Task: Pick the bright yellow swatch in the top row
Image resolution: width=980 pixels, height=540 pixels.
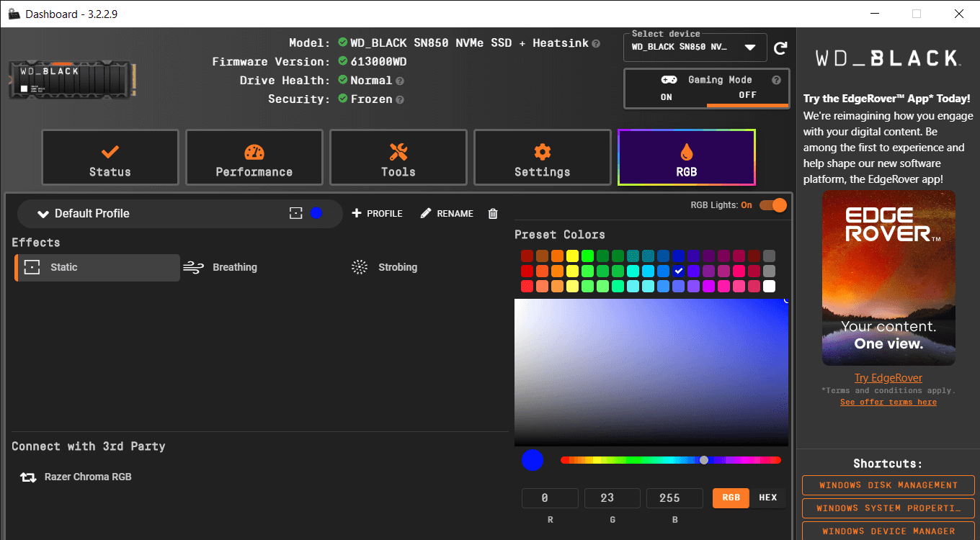Action: pyautogui.click(x=572, y=256)
